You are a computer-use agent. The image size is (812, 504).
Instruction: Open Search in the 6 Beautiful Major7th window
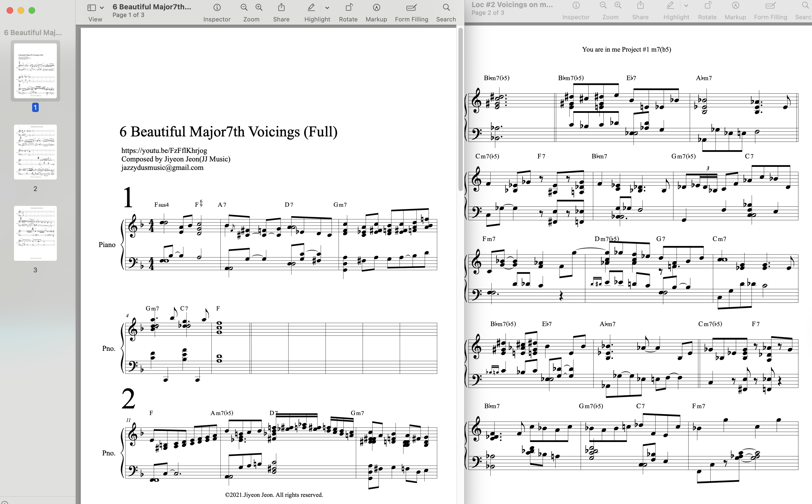[x=446, y=7]
